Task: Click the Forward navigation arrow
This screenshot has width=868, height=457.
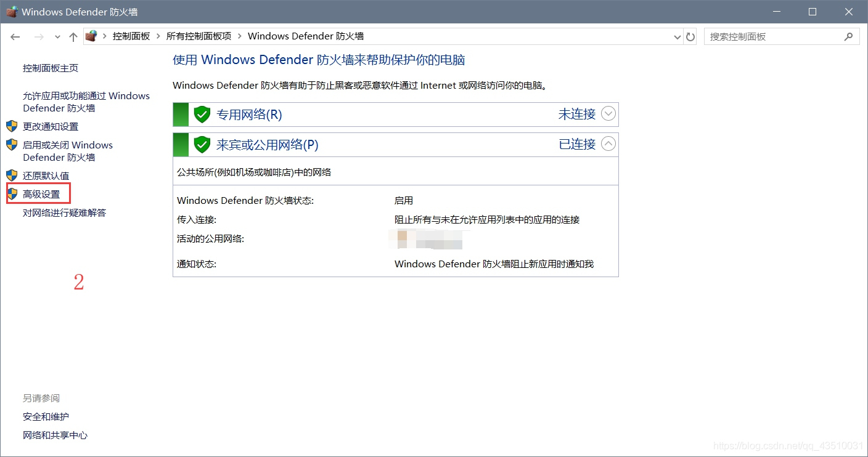Action: click(x=39, y=37)
